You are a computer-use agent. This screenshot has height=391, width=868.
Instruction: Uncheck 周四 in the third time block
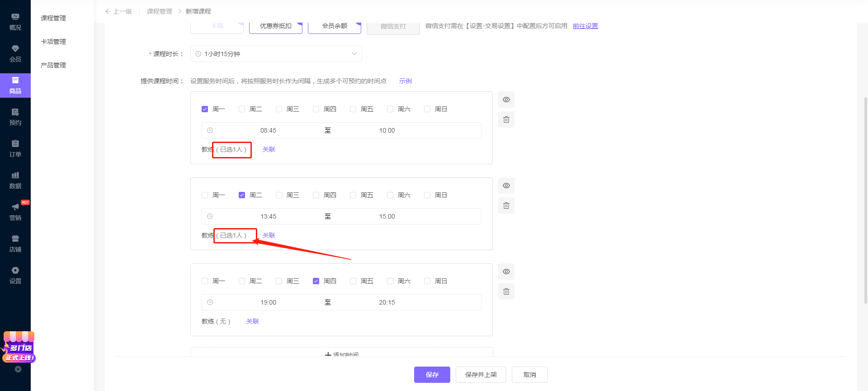[x=316, y=281]
